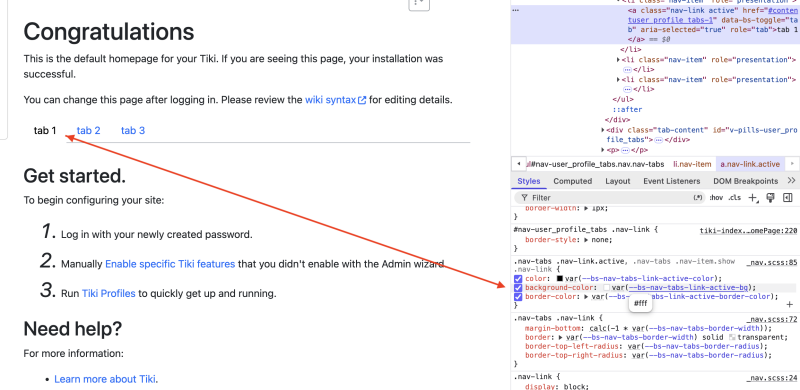Click the Congratulations heading
800x390 pixels.
click(x=109, y=32)
